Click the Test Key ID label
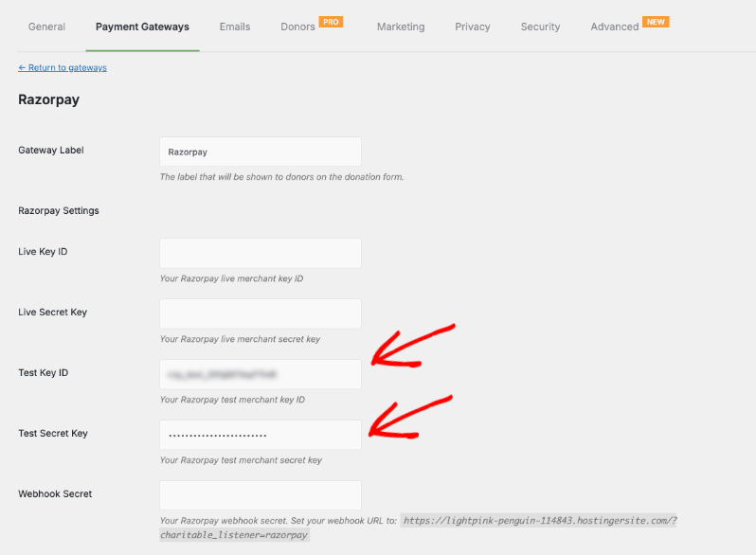This screenshot has height=555, width=756. (44, 373)
